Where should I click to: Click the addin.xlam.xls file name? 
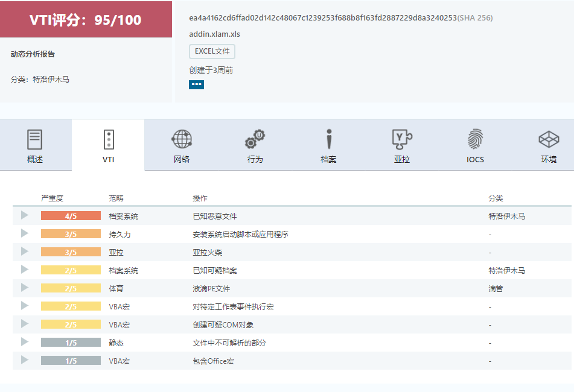pyautogui.click(x=214, y=34)
